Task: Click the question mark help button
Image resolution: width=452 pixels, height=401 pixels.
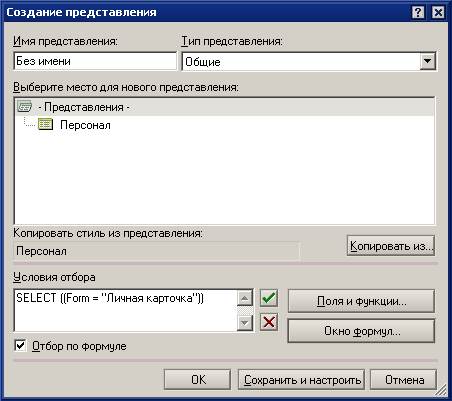Action: coord(418,13)
